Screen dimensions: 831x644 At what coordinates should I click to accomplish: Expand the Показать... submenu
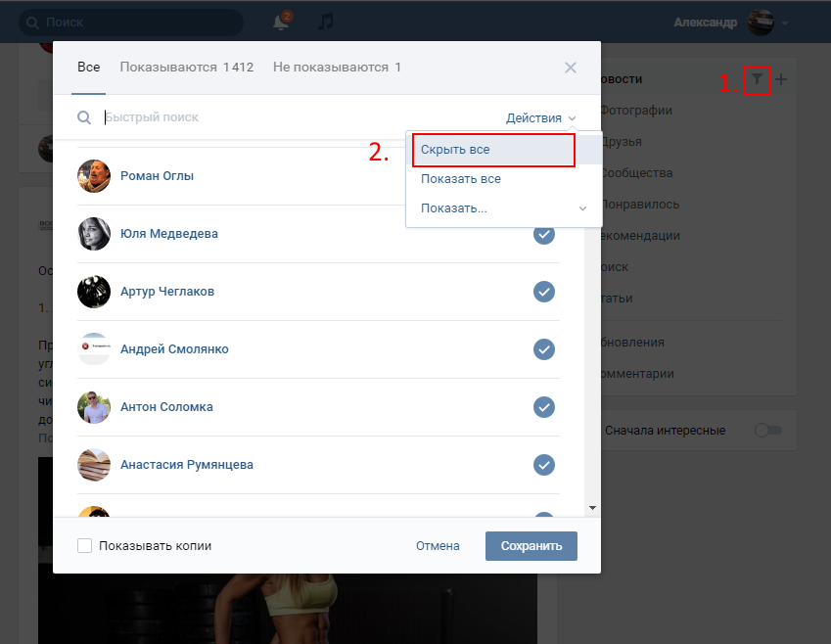[x=503, y=208]
